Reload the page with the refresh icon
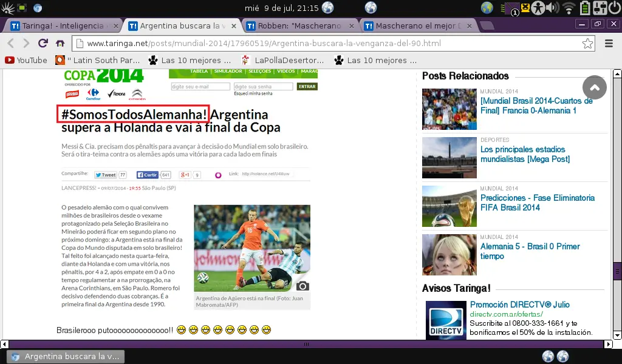Viewport: 622px width, 364px height. pos(43,43)
